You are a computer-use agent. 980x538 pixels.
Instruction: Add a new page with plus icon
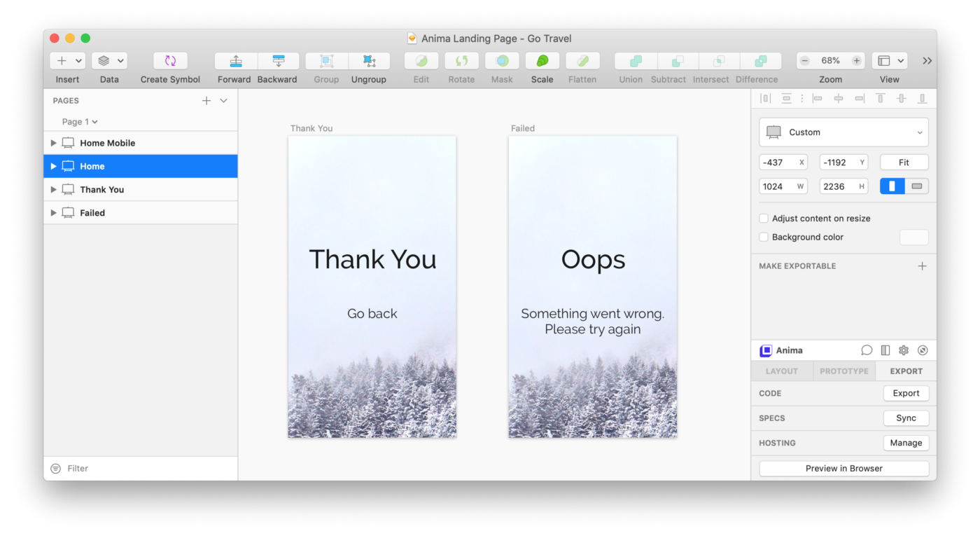(206, 101)
